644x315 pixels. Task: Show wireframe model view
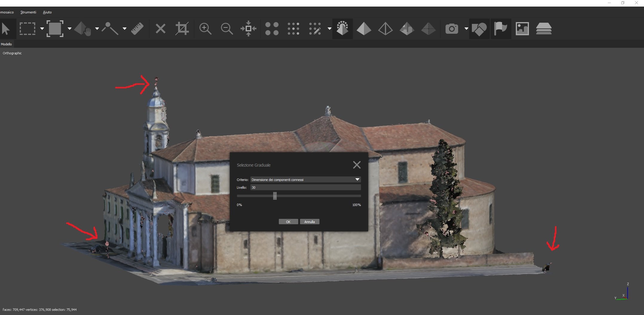pyautogui.click(x=386, y=29)
